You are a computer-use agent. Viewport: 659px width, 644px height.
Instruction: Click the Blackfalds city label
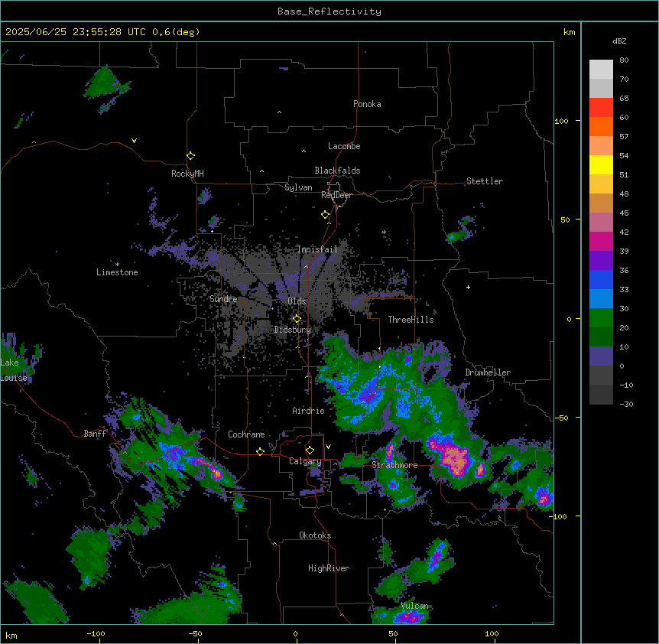(x=337, y=171)
